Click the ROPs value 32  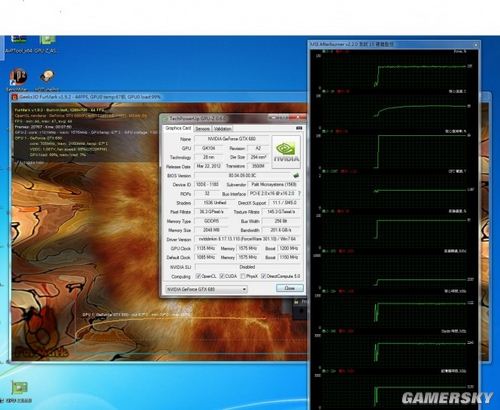207,193
